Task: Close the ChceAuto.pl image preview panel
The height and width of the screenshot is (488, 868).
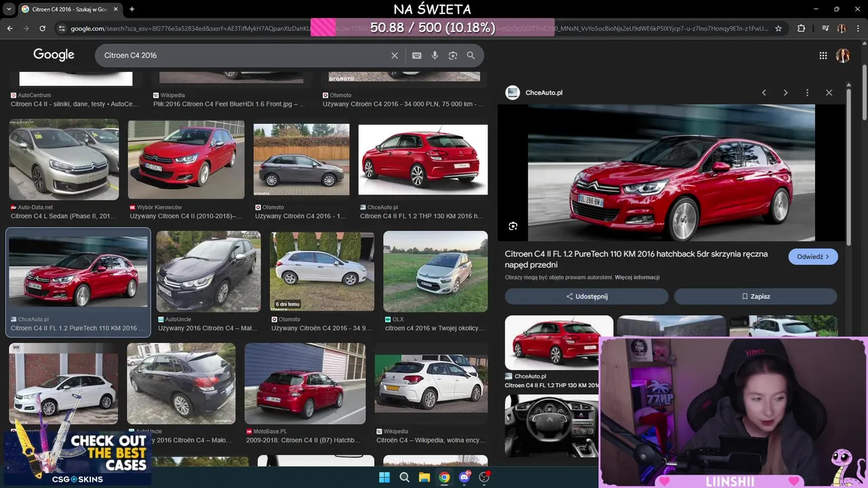Action: pyautogui.click(x=829, y=93)
